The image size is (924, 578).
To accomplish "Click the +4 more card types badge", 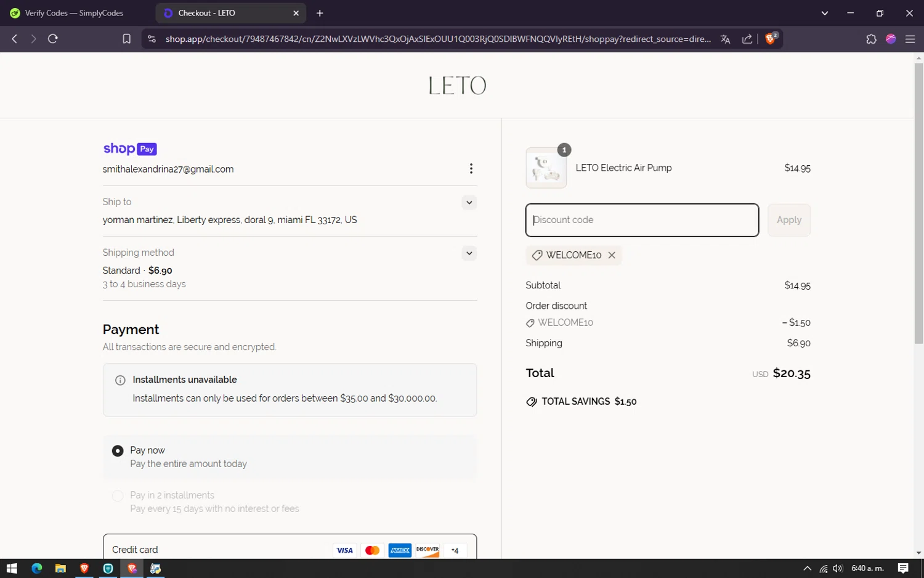I will pyautogui.click(x=455, y=550).
